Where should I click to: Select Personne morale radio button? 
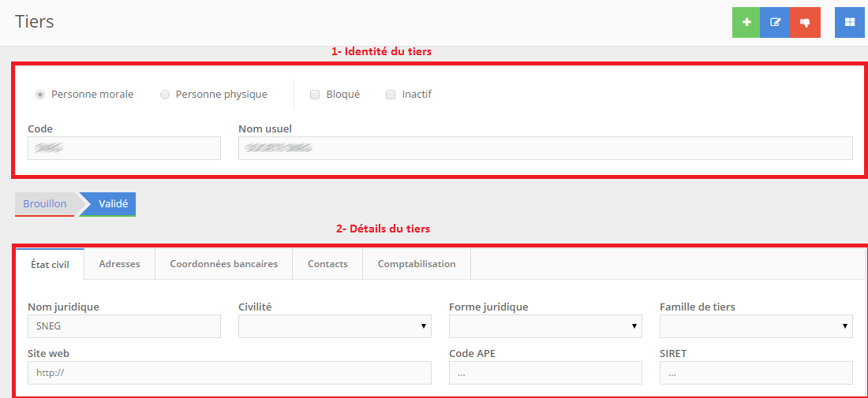pyautogui.click(x=40, y=95)
